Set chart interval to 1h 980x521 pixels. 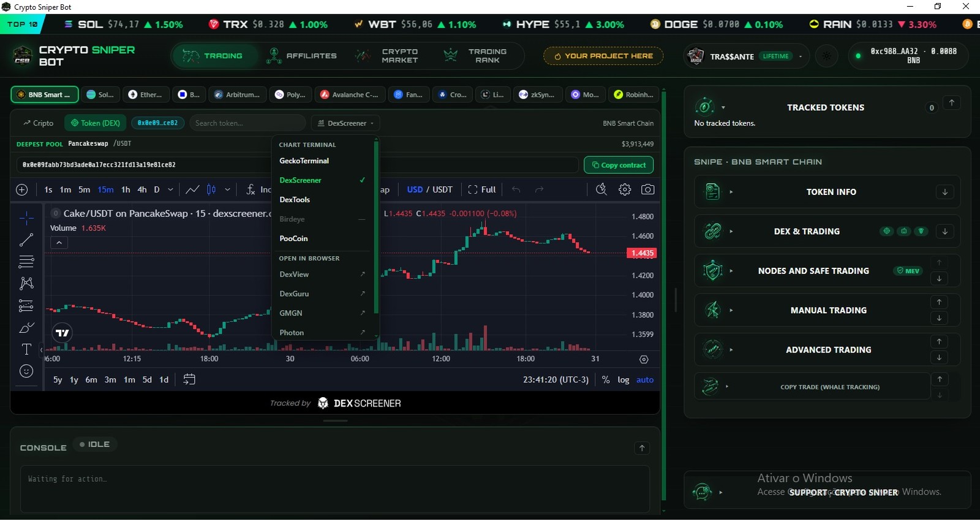click(126, 189)
